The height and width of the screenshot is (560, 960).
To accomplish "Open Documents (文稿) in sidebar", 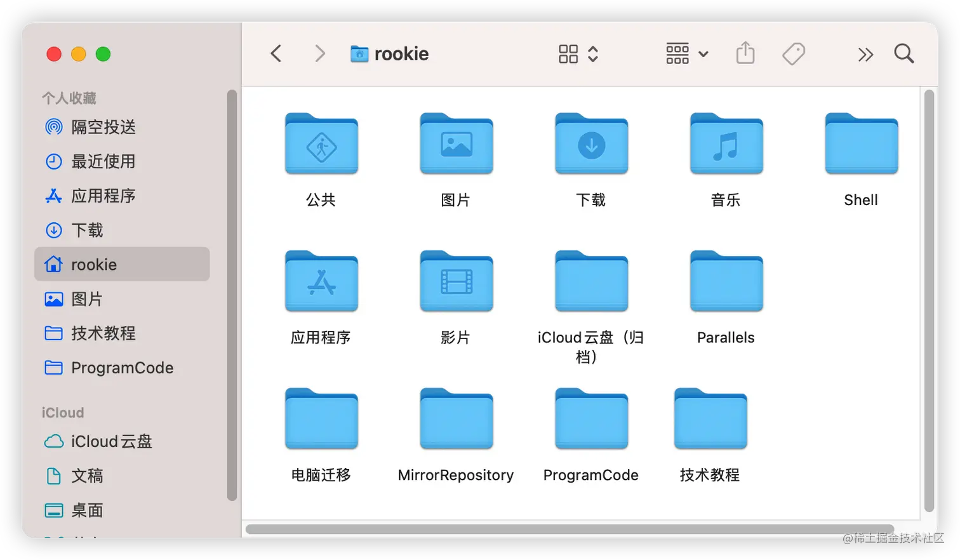I will (122, 476).
